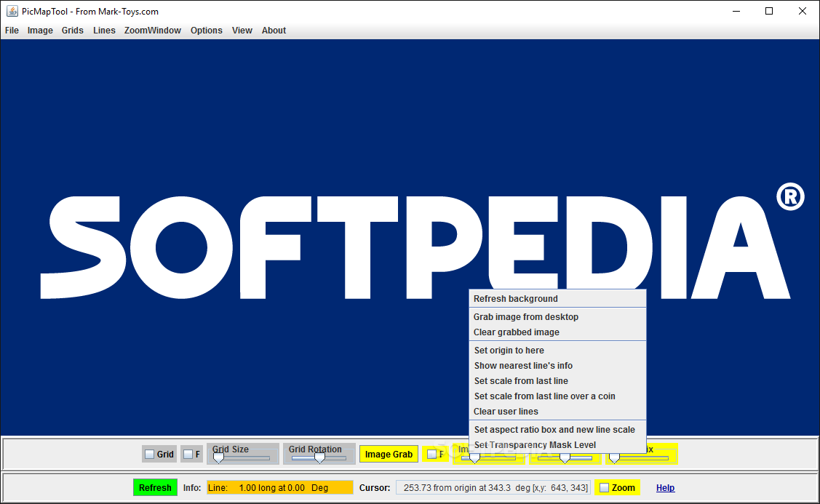Click the Java app icon in title bar

point(12,11)
